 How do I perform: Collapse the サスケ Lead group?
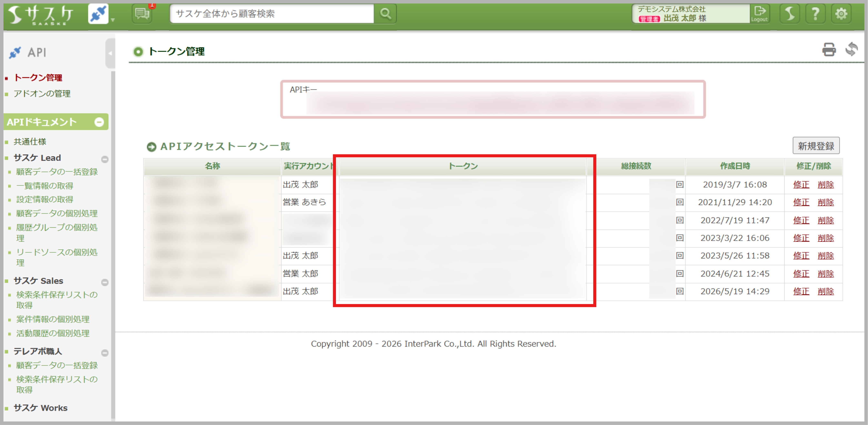[x=105, y=159]
